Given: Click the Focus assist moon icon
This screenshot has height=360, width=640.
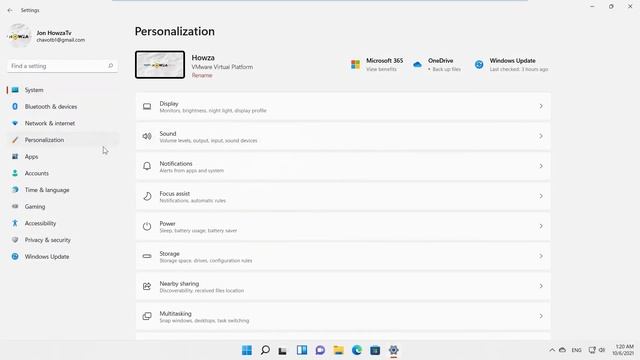Looking at the screenshot, I should [x=147, y=196].
